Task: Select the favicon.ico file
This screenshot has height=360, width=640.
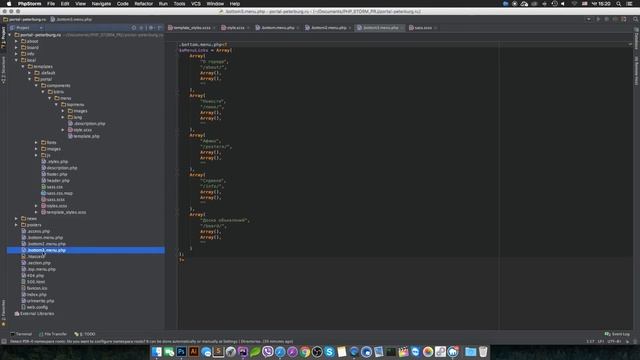Action: [x=37, y=288]
